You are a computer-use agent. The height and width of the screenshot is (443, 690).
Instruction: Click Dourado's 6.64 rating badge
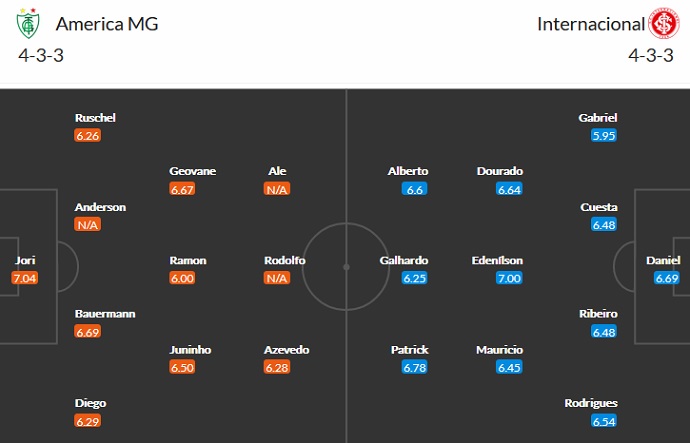[509, 188]
